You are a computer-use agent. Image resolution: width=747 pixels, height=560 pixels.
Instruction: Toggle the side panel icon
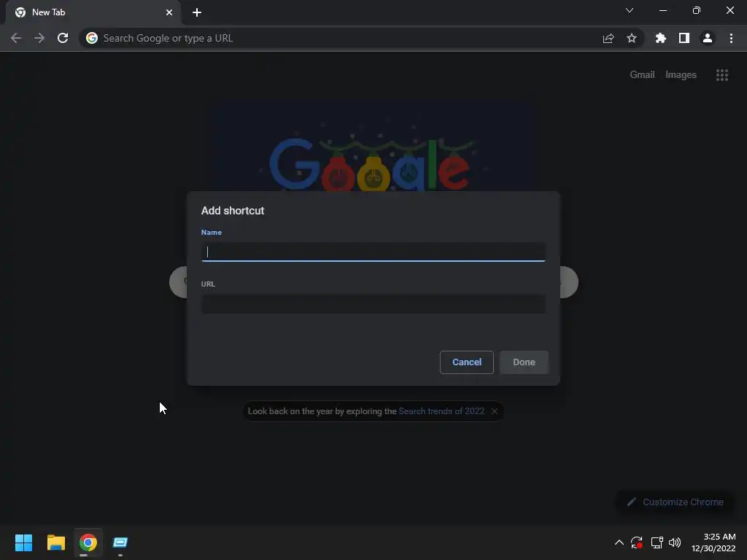click(x=684, y=38)
